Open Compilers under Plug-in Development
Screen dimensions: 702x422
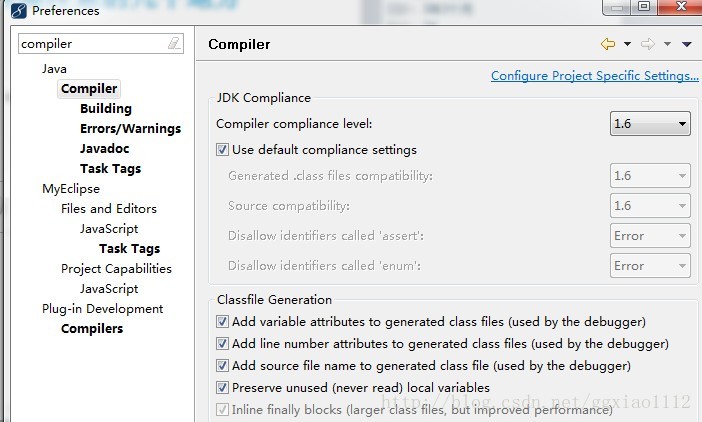92,329
